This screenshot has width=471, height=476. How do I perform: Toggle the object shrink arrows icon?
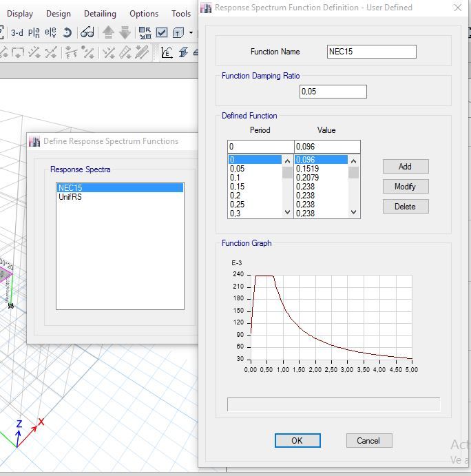click(145, 32)
